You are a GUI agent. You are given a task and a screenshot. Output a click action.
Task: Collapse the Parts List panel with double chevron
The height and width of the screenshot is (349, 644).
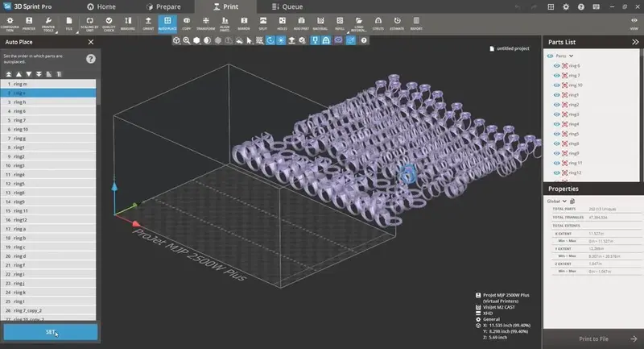click(x=635, y=42)
